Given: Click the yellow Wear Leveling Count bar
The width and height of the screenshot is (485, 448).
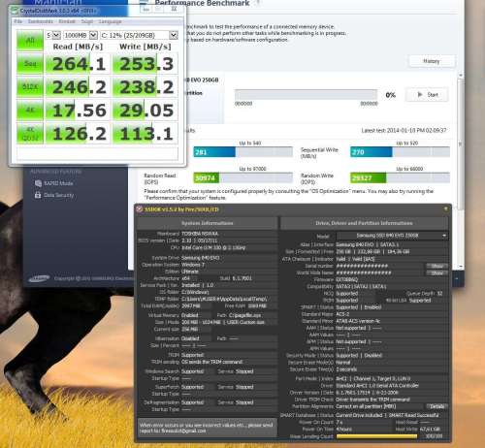Looking at the screenshot, I should [376, 436].
